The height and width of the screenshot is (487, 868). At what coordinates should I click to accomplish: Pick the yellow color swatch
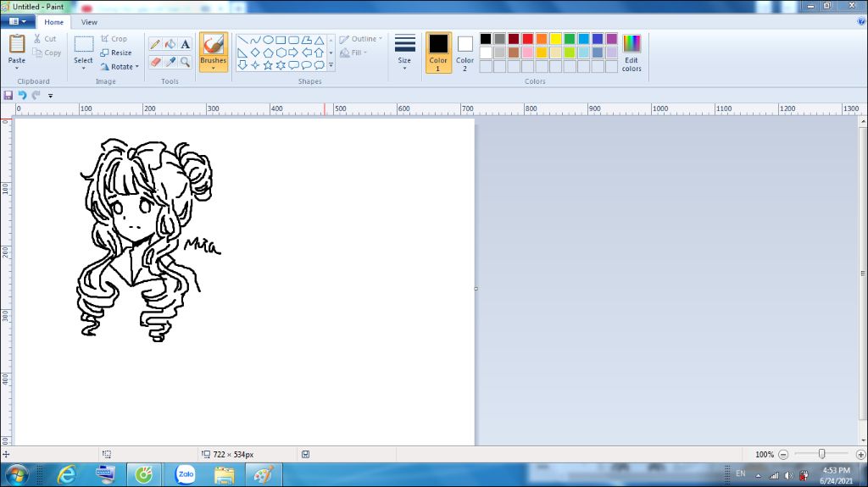[556, 39]
